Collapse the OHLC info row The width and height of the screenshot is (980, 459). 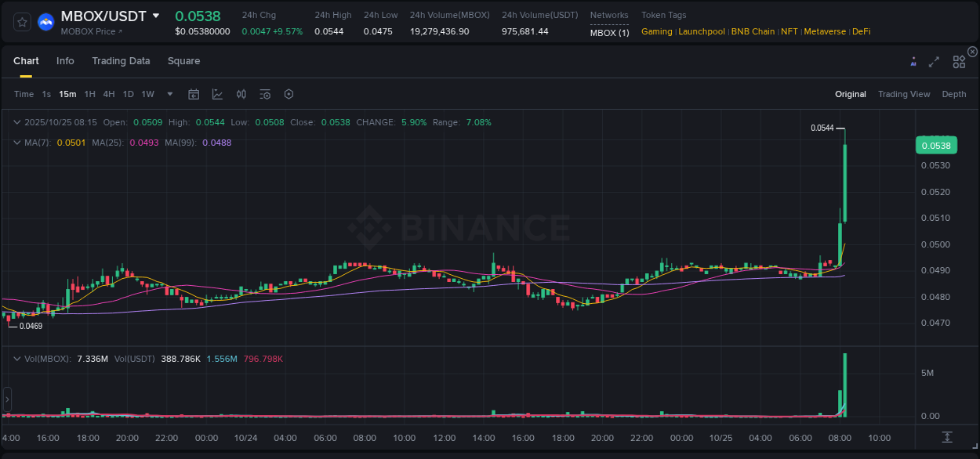coord(17,122)
